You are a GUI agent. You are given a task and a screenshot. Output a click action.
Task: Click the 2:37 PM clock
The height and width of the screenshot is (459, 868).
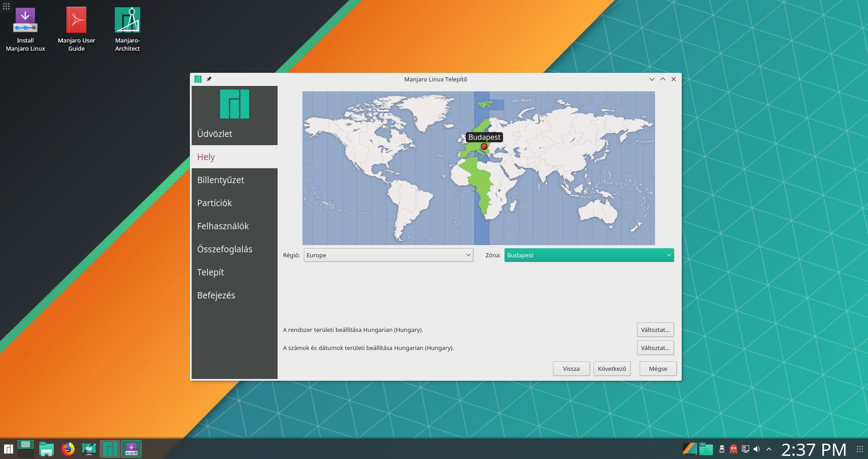tap(814, 450)
